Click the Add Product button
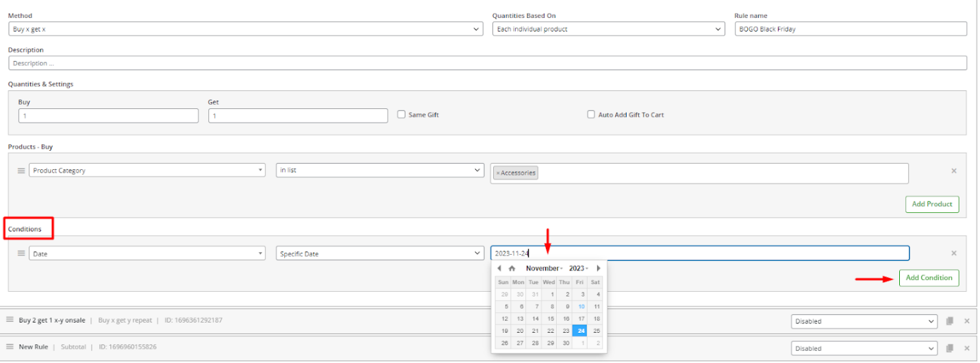 pyautogui.click(x=931, y=204)
